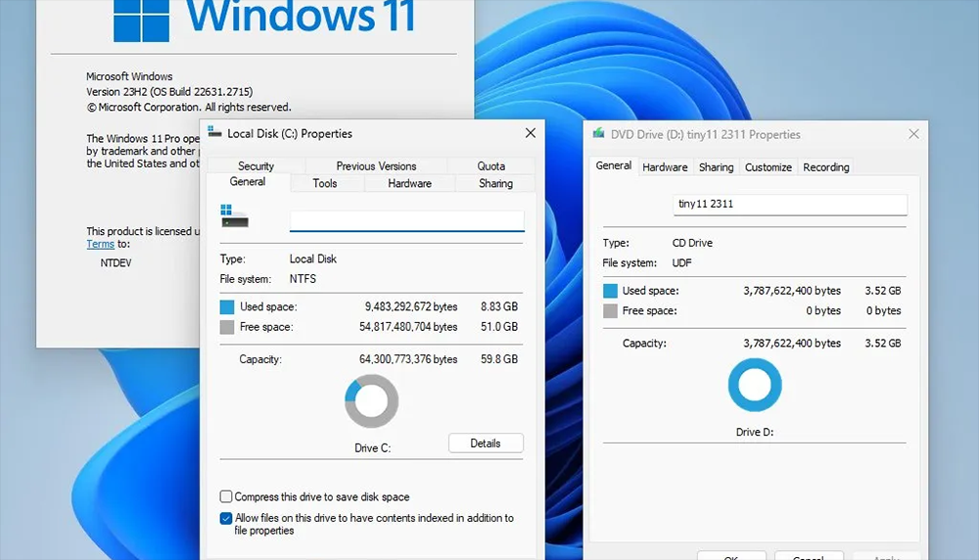Click the blue Used space swatch in DVD Properties
The image size is (979, 560).
[610, 291]
